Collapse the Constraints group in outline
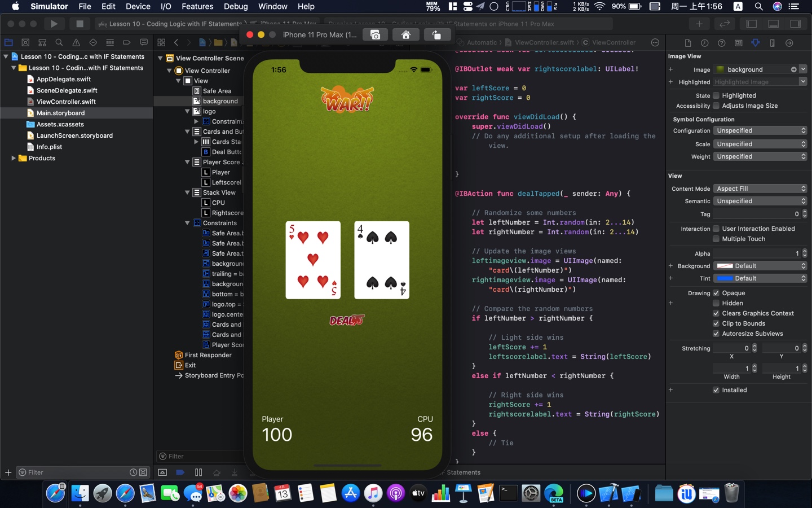This screenshot has height=508, width=812. click(x=187, y=223)
